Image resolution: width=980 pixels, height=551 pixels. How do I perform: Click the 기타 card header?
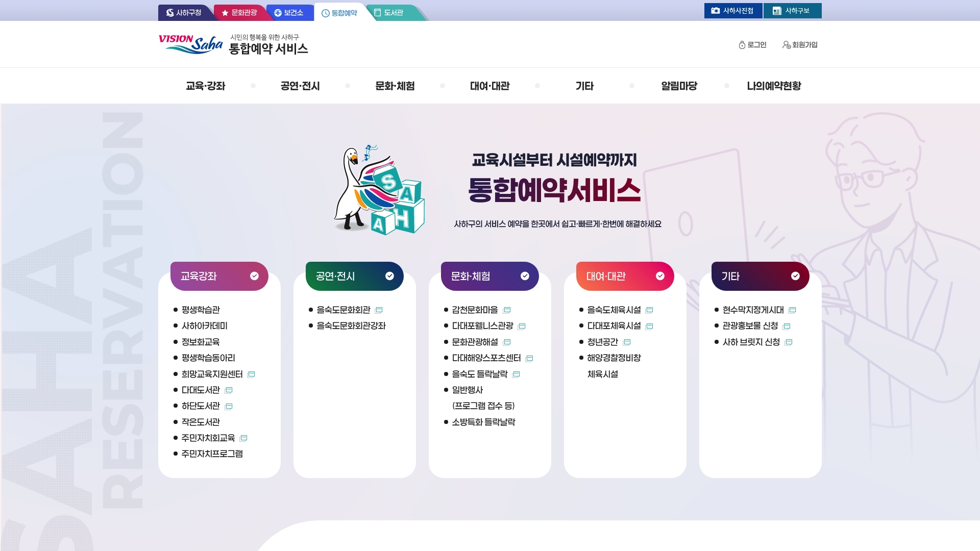tap(761, 276)
